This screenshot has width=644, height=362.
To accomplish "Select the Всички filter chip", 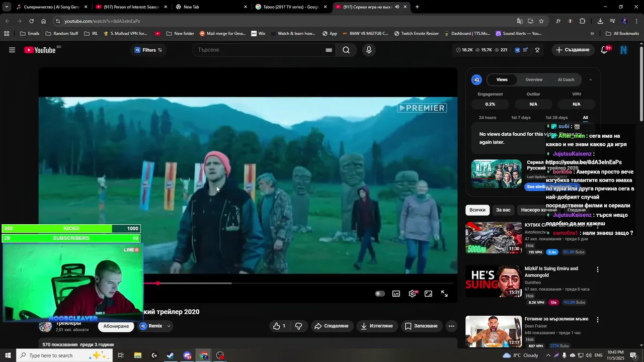I will coord(477,210).
